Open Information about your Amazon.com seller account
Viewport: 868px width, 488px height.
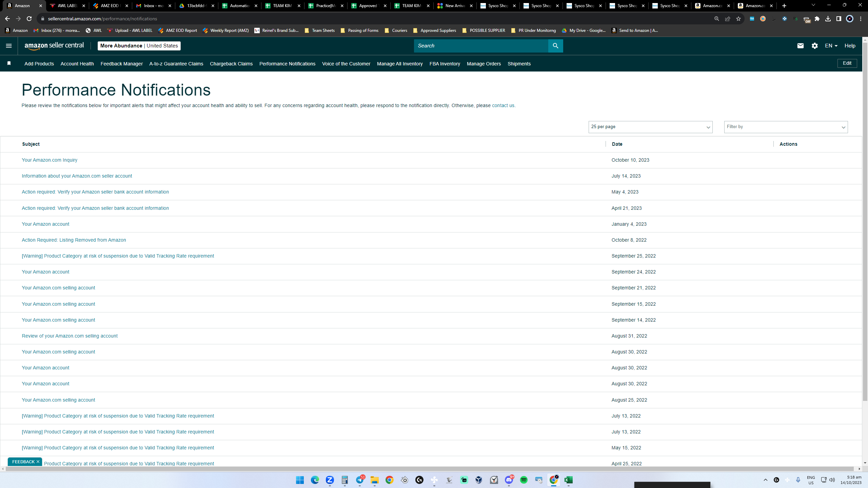coord(77,176)
